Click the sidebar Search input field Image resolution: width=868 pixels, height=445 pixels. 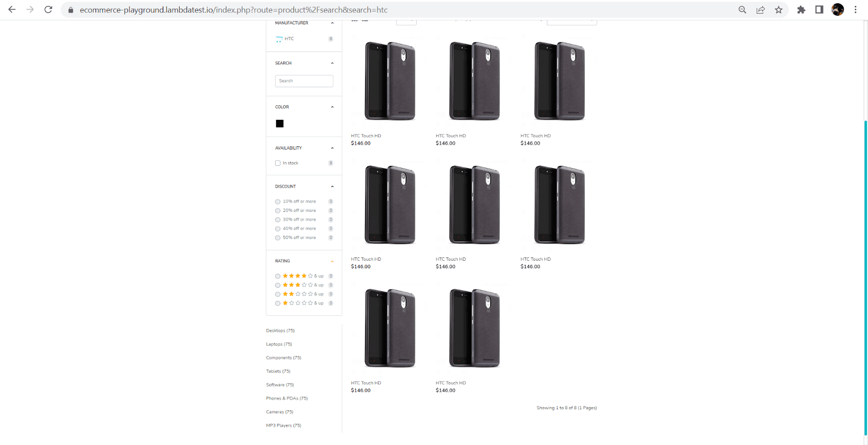(x=304, y=81)
